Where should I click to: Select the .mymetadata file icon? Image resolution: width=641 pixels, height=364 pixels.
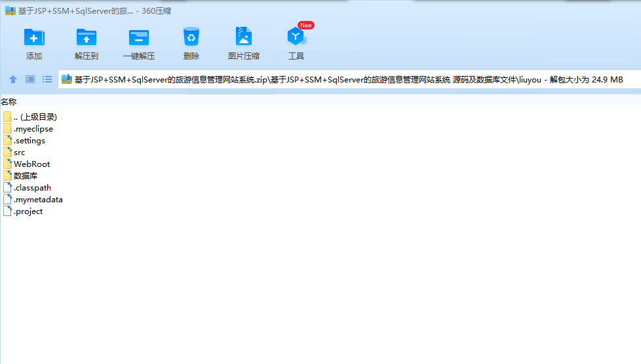click(x=7, y=200)
